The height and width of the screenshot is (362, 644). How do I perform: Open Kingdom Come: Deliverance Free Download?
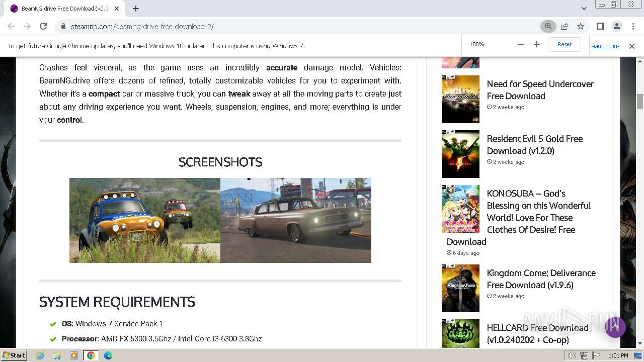pyautogui.click(x=541, y=279)
